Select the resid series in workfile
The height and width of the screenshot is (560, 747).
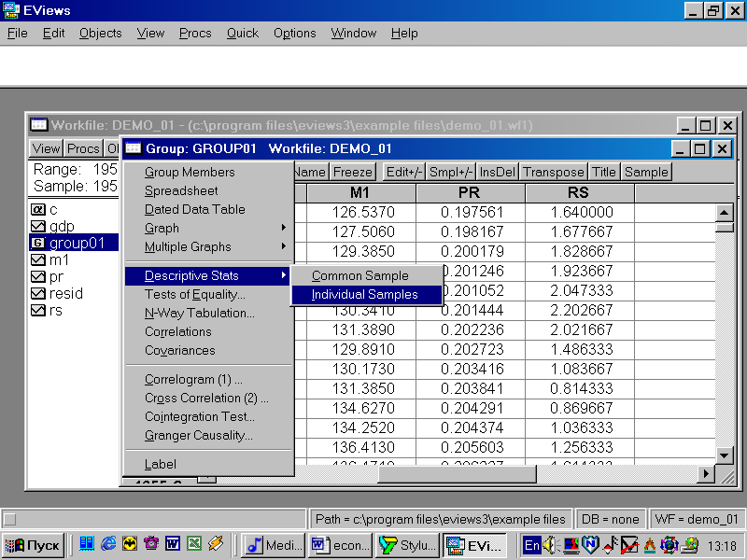(57, 293)
